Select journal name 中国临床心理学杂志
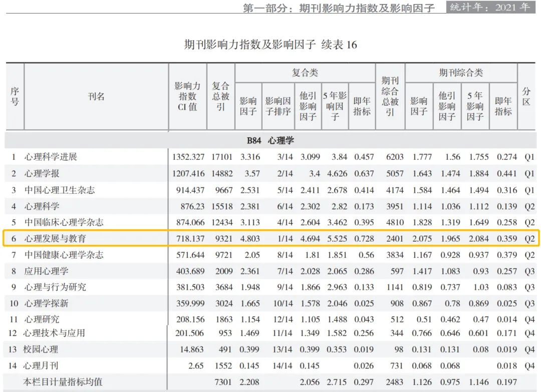This screenshot has width=541, height=392. [64, 222]
